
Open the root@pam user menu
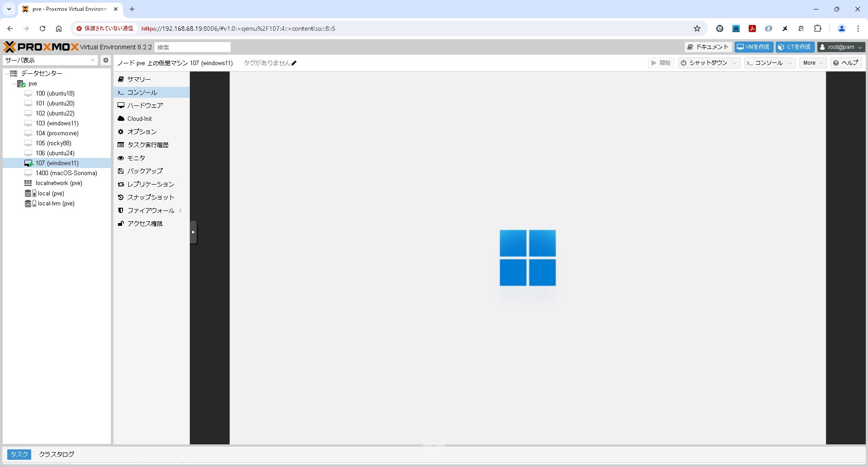coord(840,47)
